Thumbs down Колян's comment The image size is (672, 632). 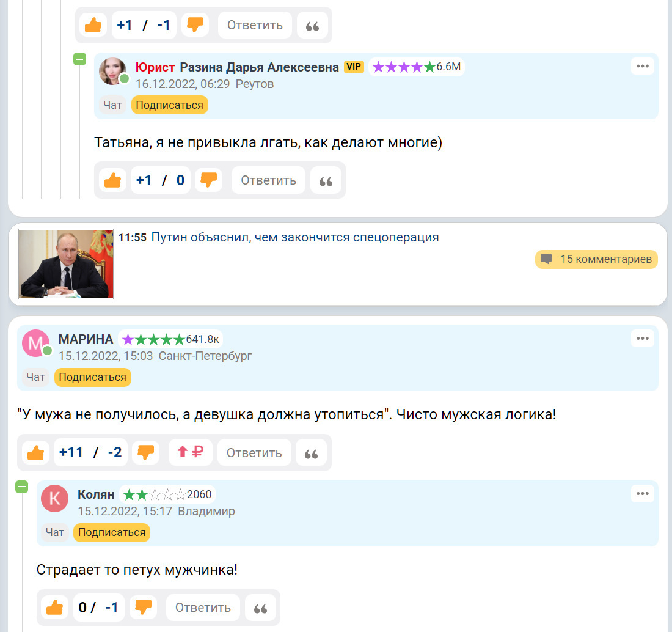pyautogui.click(x=143, y=608)
